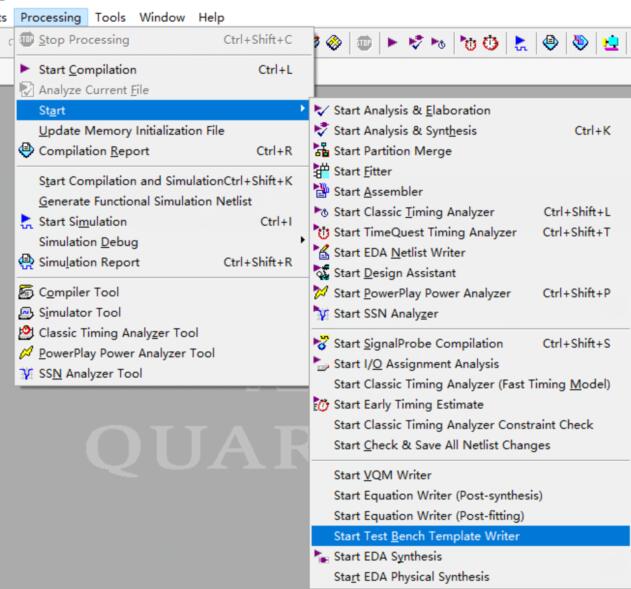Image resolution: width=631 pixels, height=589 pixels.
Task: Open Compilation Report from the toolbar icon
Action: 550,42
